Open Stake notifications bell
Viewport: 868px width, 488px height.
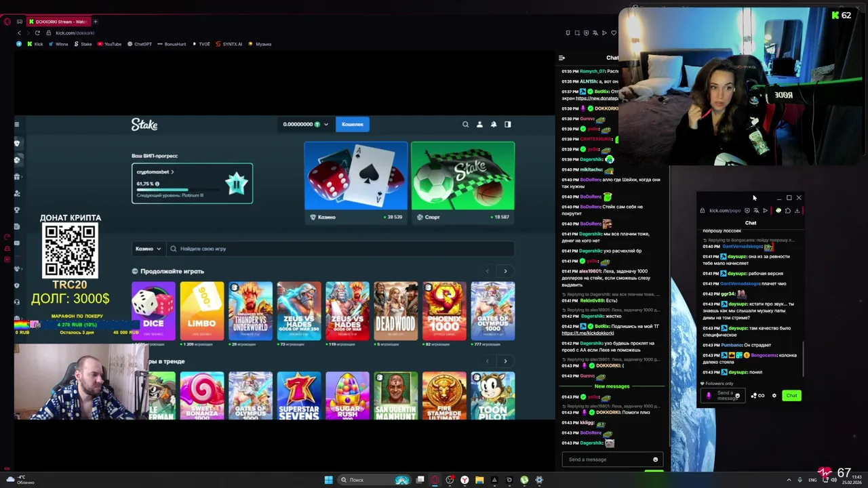pyautogui.click(x=494, y=124)
